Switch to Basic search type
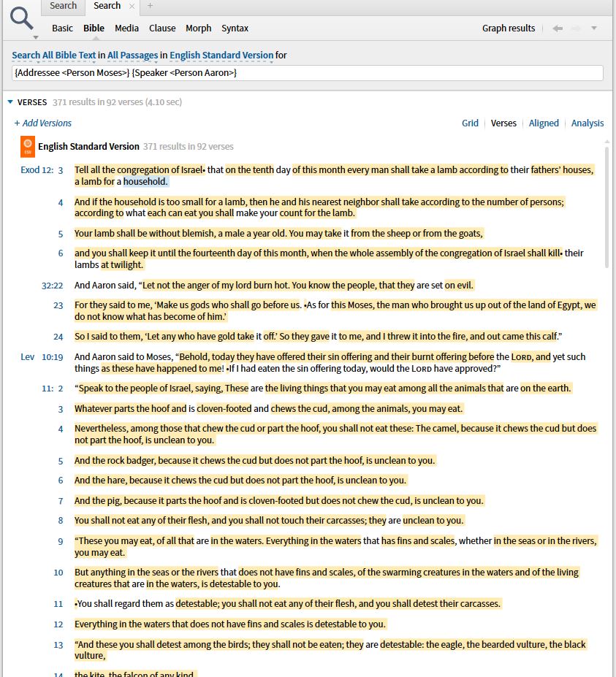 (62, 28)
